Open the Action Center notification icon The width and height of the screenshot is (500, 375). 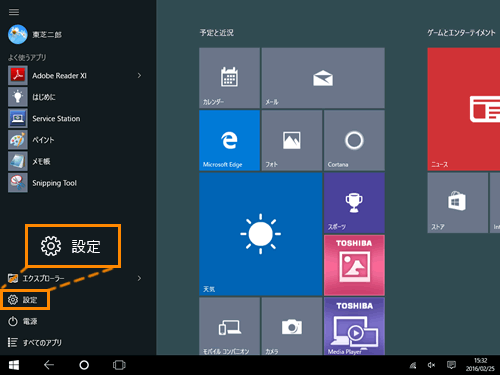point(451,365)
